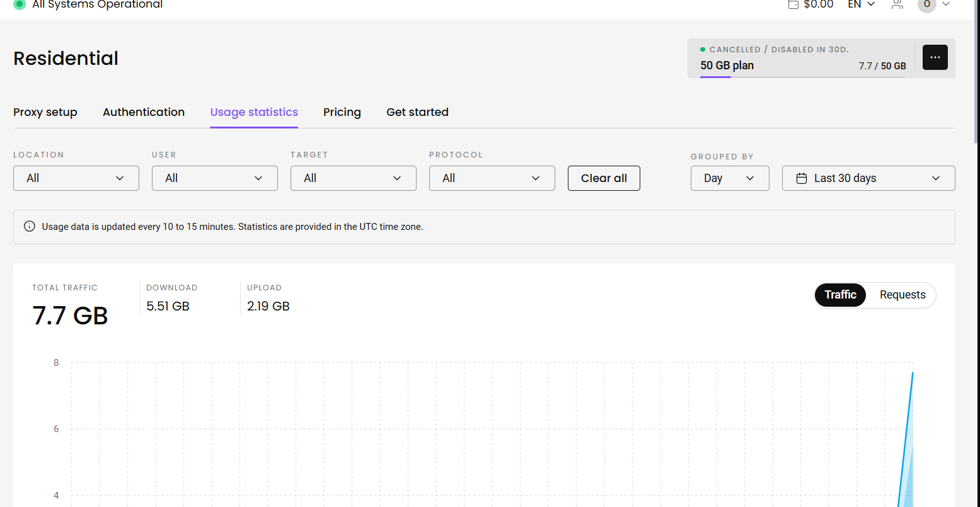
Task: Click the Cancelled / Disabled in 30D status text
Action: pyautogui.click(x=779, y=49)
